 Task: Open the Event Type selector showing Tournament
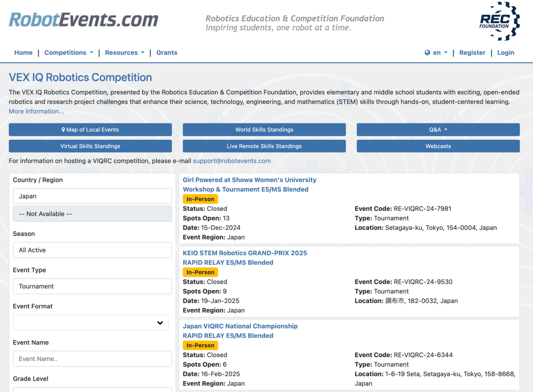pos(92,286)
